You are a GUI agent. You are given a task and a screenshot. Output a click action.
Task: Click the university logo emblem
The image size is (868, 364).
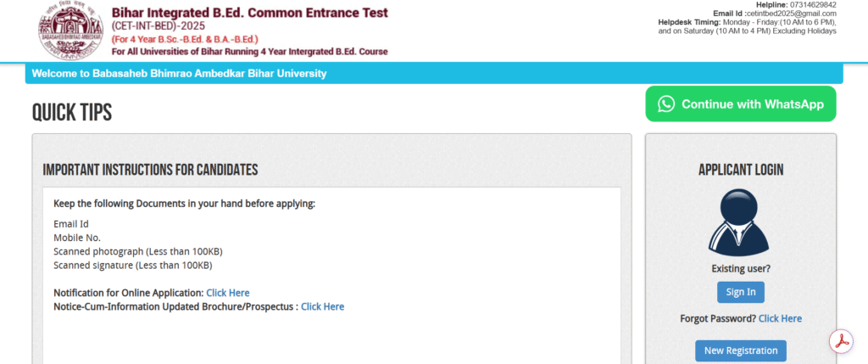pyautogui.click(x=70, y=31)
